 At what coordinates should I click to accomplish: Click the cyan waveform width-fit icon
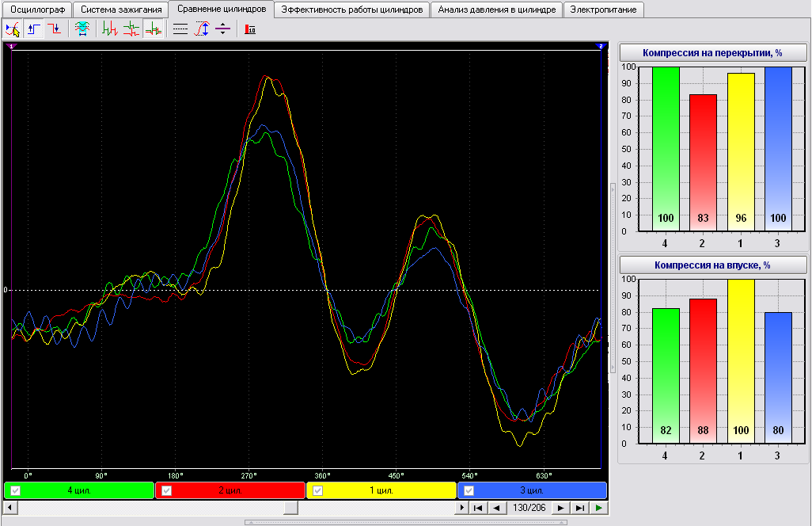click(82, 29)
